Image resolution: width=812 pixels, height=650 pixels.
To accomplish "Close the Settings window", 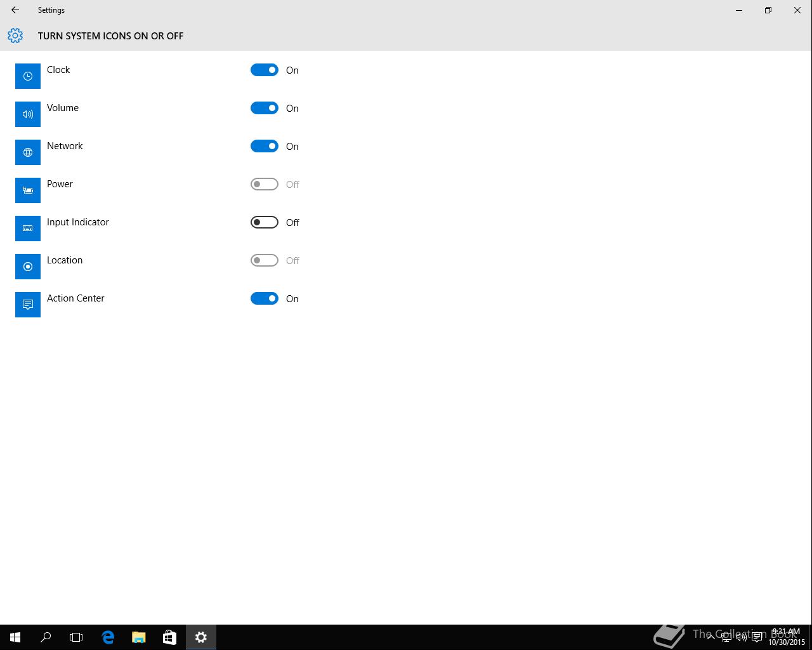I will coord(797,10).
